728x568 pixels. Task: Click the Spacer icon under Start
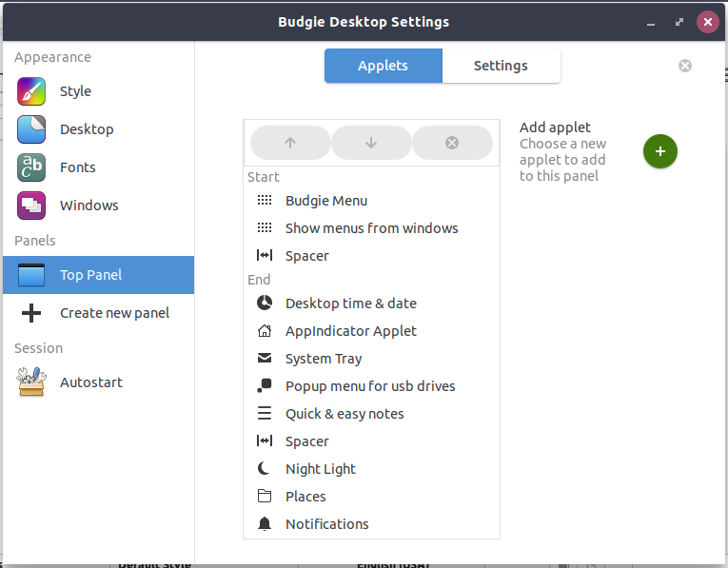(265, 255)
